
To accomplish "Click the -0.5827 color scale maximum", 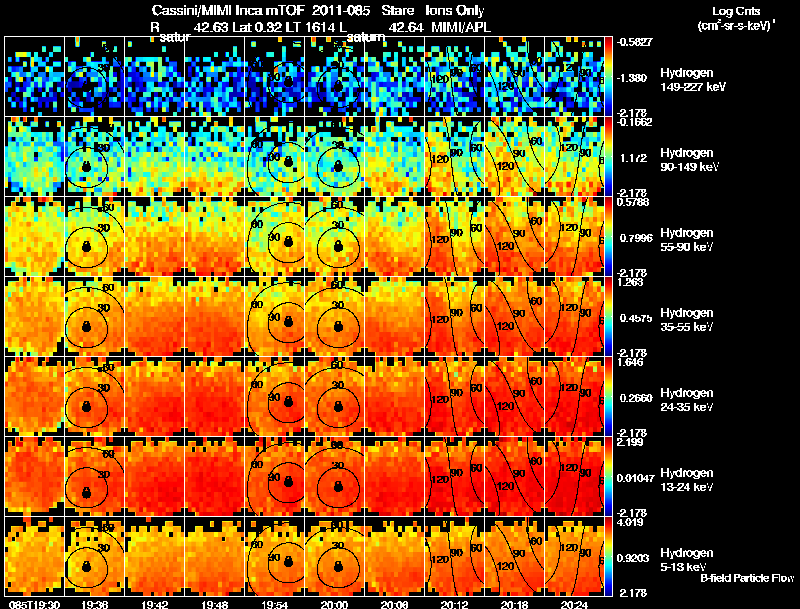I will coord(634,42).
